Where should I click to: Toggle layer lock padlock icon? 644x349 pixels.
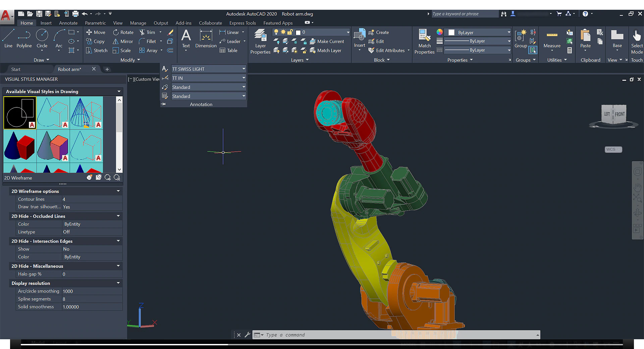coord(290,32)
